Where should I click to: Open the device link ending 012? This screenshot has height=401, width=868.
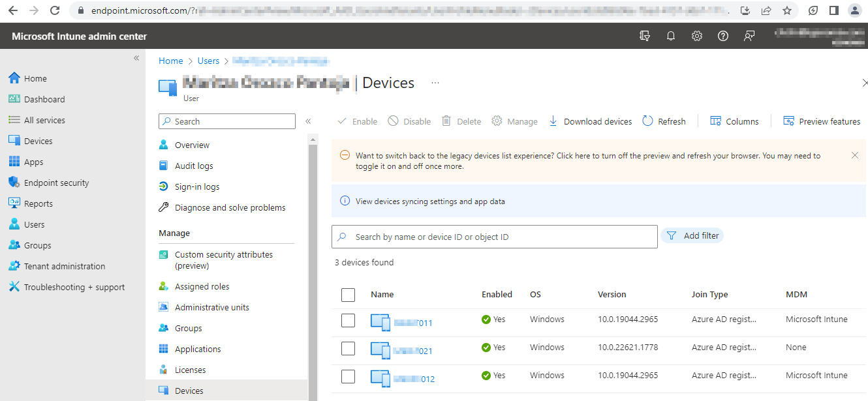click(x=414, y=379)
